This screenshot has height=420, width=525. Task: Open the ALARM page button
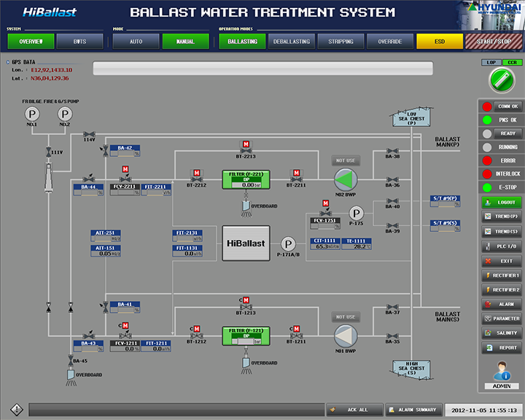(x=502, y=305)
